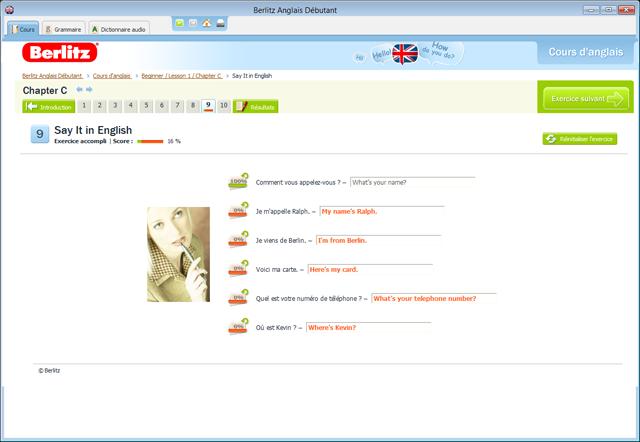Click the blue number 9 exercise badge
The height and width of the screenshot is (442, 640).
coord(40,134)
